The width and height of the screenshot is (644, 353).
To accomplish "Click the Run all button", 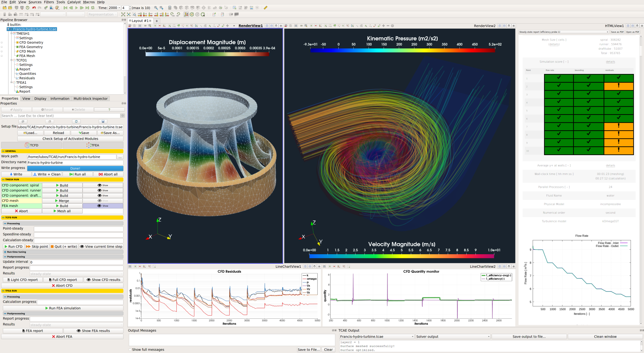I will [78, 174].
